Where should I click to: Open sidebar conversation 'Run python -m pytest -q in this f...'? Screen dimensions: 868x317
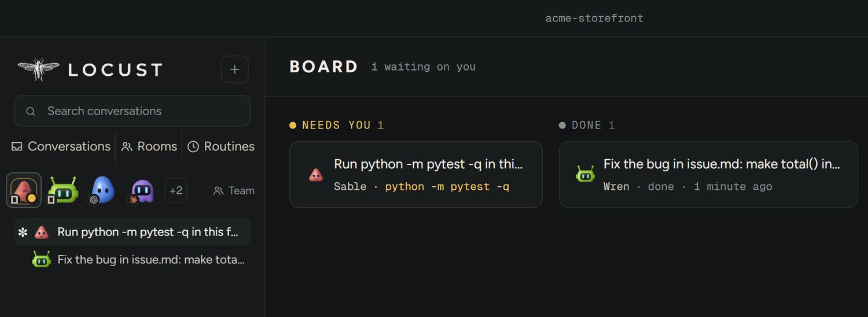(x=132, y=232)
